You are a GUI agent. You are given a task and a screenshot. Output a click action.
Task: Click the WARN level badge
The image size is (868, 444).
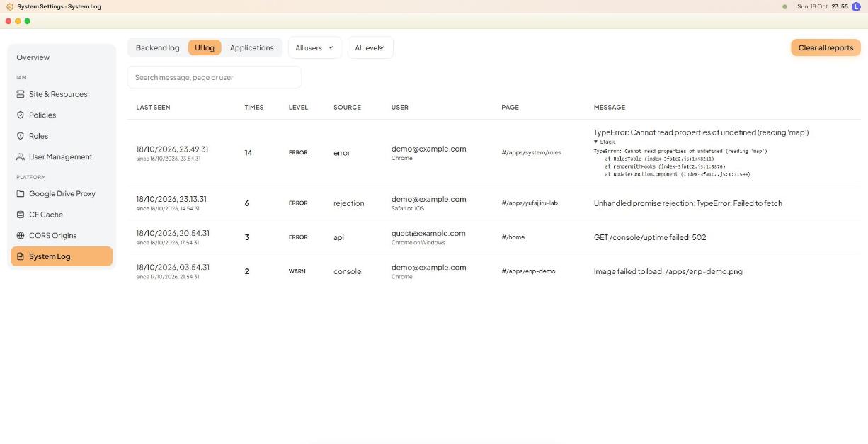coord(297,271)
